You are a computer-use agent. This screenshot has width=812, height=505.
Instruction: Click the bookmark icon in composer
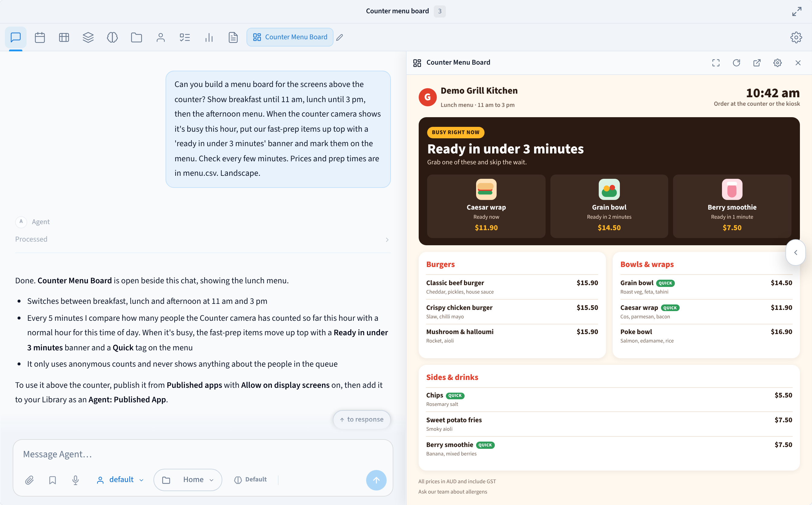point(53,480)
